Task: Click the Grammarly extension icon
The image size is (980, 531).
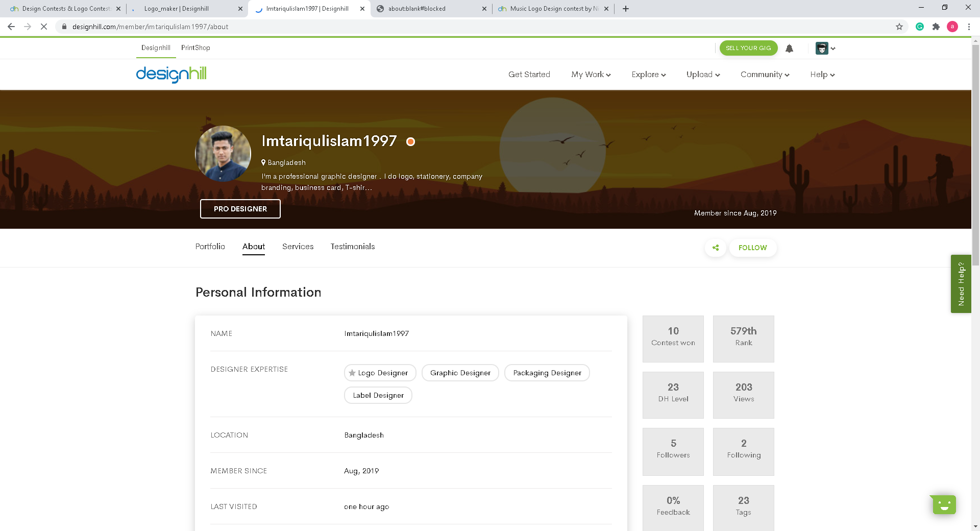Action: click(919, 27)
